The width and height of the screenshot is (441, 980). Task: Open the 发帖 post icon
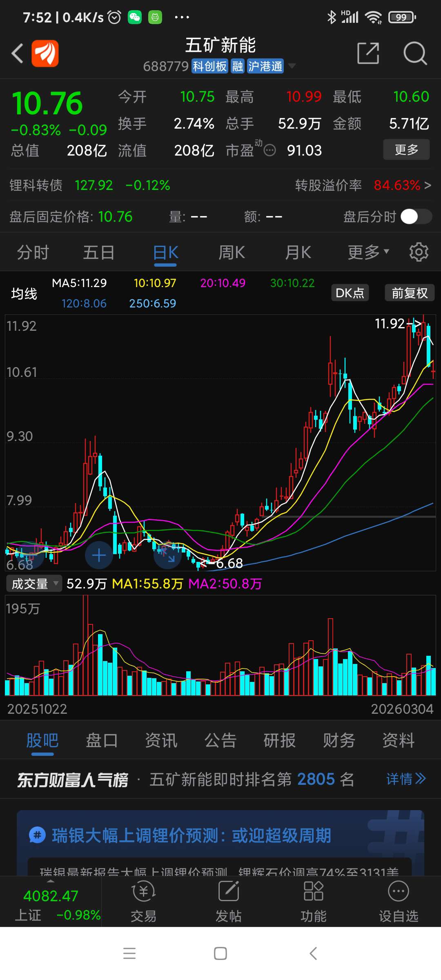(229, 902)
